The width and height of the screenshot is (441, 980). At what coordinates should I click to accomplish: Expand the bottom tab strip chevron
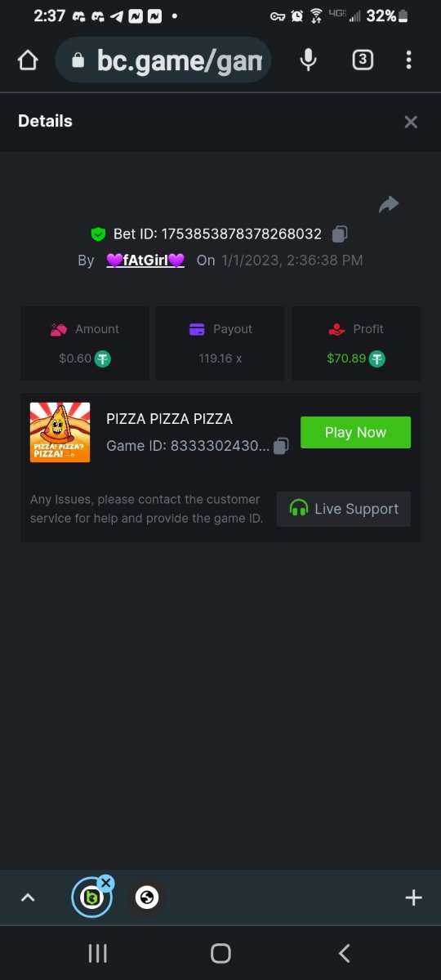pos(28,898)
